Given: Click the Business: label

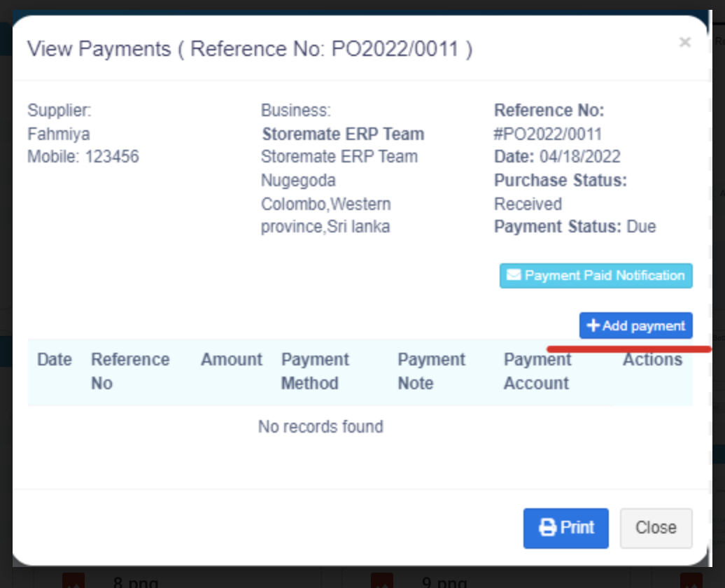Looking at the screenshot, I should pos(296,111).
